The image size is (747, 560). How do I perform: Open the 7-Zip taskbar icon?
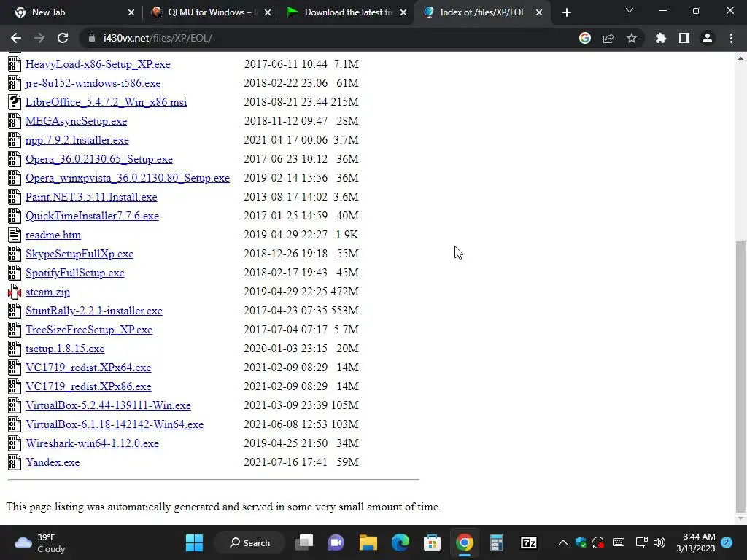[528, 542]
